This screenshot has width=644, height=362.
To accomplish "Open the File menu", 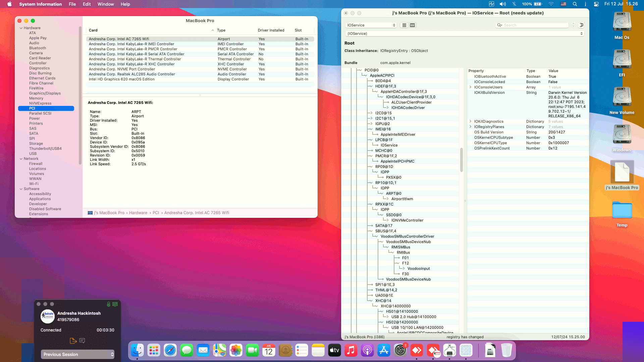I will coord(72,4).
